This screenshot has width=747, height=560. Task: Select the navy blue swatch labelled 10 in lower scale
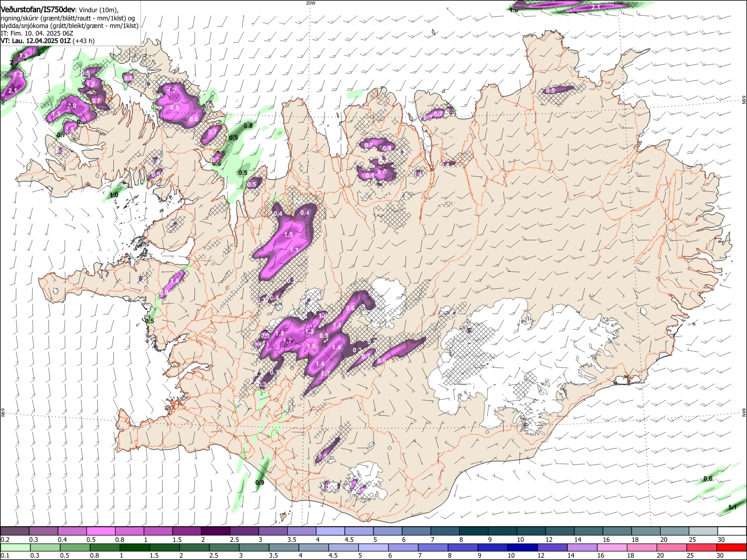click(x=523, y=547)
